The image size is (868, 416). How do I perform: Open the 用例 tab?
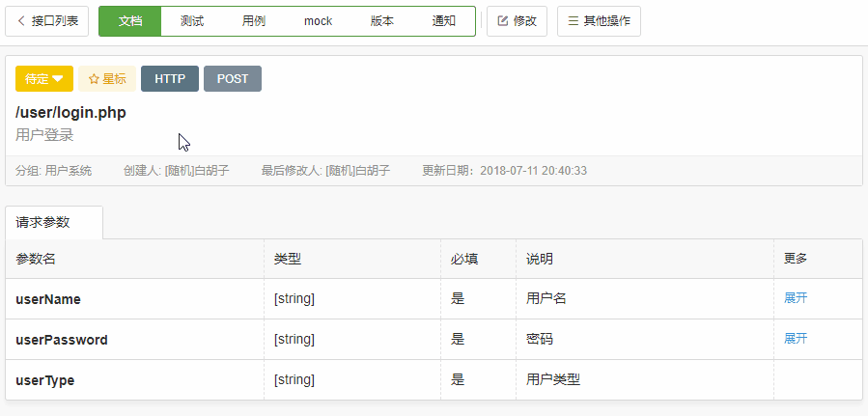254,21
